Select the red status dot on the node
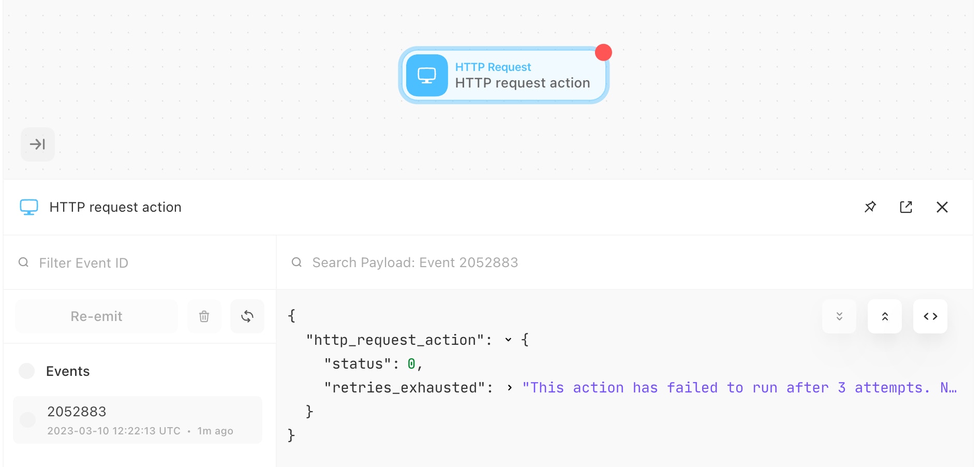Viewport: 980px width, 467px height. coord(603,52)
